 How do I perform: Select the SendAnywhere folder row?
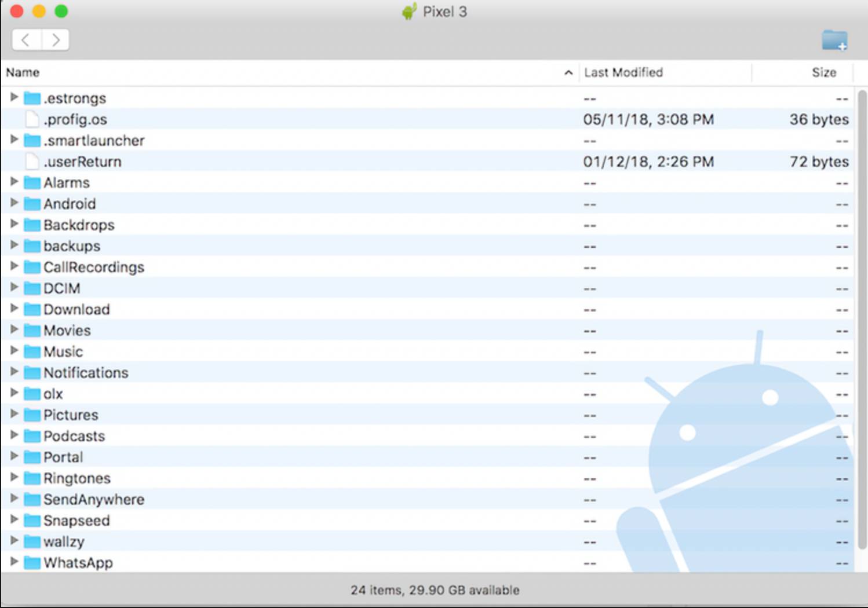(x=94, y=499)
